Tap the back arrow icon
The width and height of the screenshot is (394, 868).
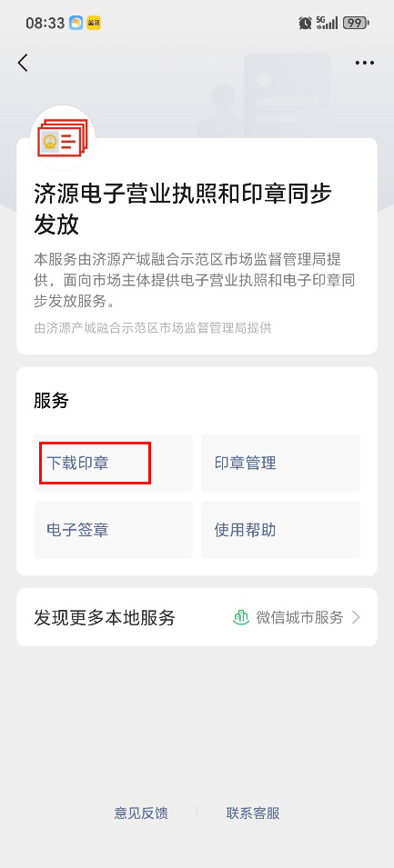coord(23,63)
